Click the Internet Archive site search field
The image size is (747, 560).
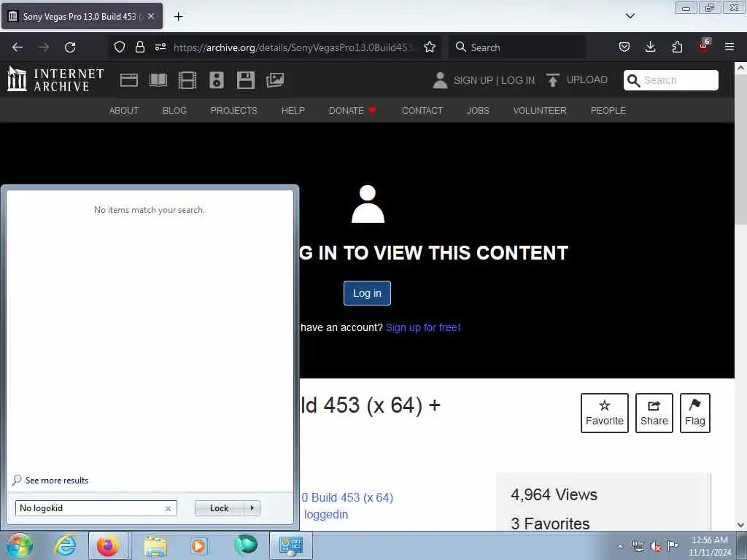tap(671, 80)
